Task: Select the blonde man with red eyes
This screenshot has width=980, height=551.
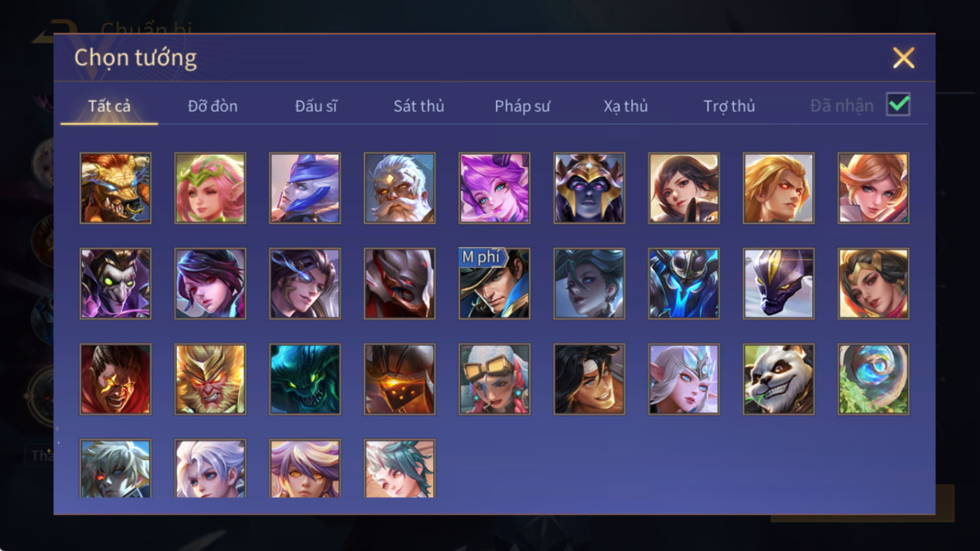Action: coord(779,188)
